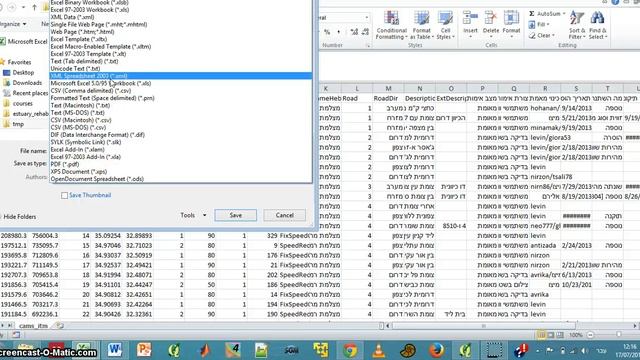Apply percent style number format
Screen dimensions: 640x360
tap(327, 32)
